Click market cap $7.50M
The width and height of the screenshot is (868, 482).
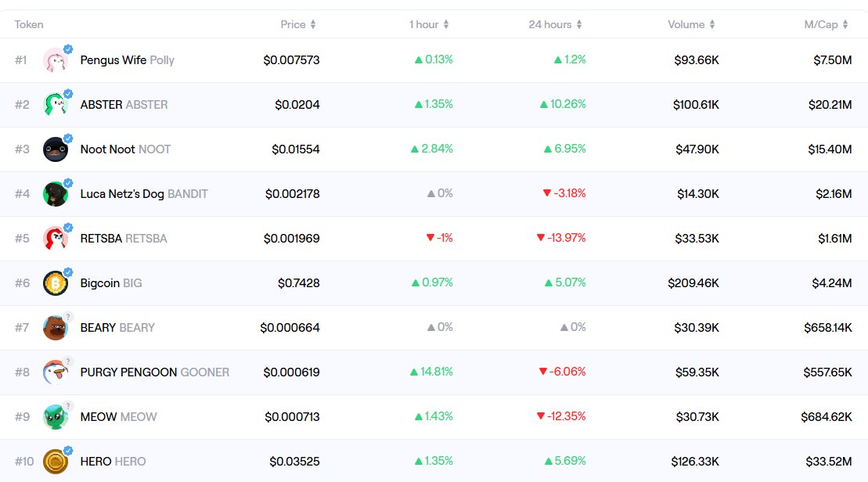(x=833, y=59)
